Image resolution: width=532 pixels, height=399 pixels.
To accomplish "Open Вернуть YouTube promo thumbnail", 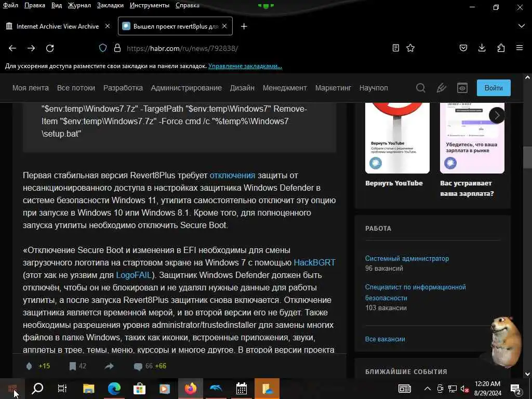I will [397, 138].
